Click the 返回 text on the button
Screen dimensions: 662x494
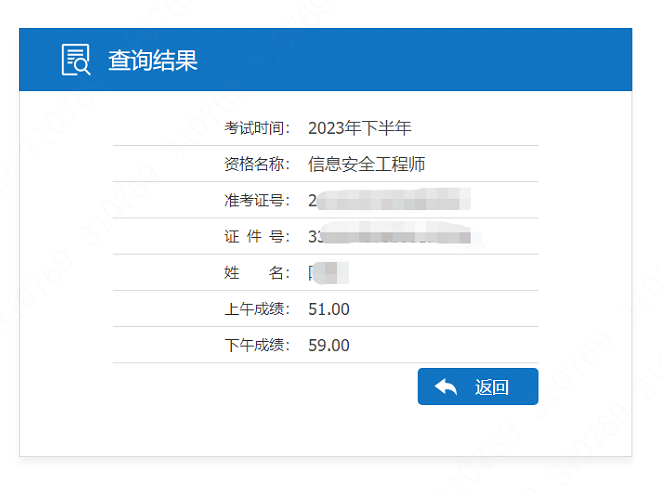click(x=492, y=387)
